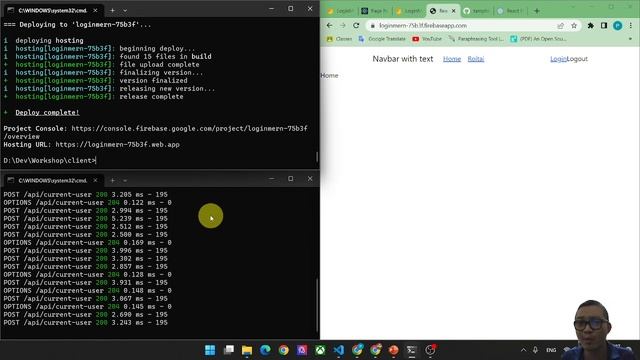Open Task View on taskbar
Viewport: 640px width, 360px height.
coord(229,350)
